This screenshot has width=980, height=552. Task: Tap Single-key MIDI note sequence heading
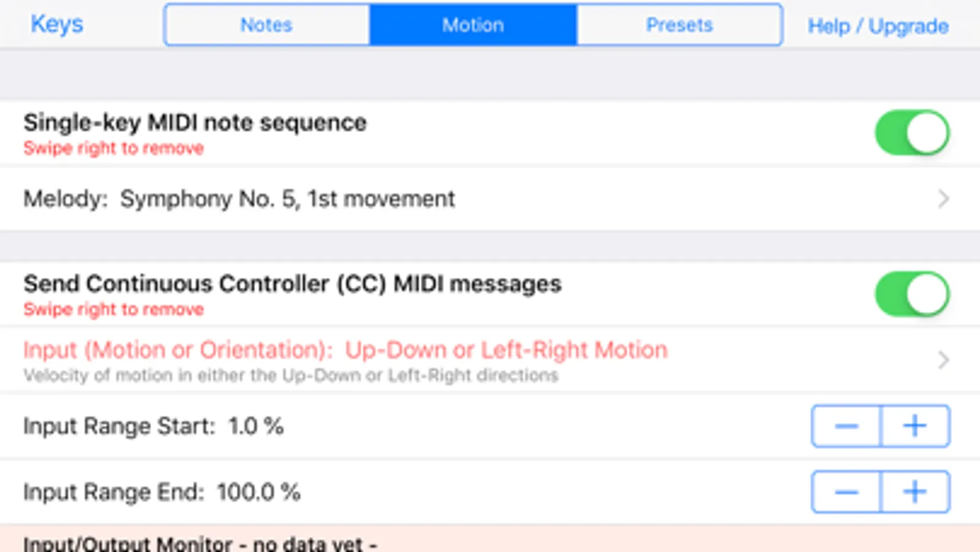click(195, 123)
